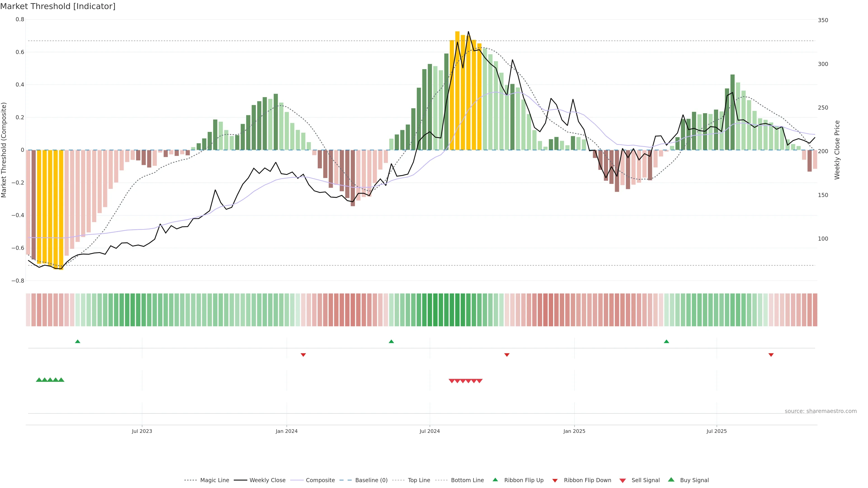This screenshot has height=488, width=868.
Task: Click the Bottom Line legend entry
Action: coord(467,480)
